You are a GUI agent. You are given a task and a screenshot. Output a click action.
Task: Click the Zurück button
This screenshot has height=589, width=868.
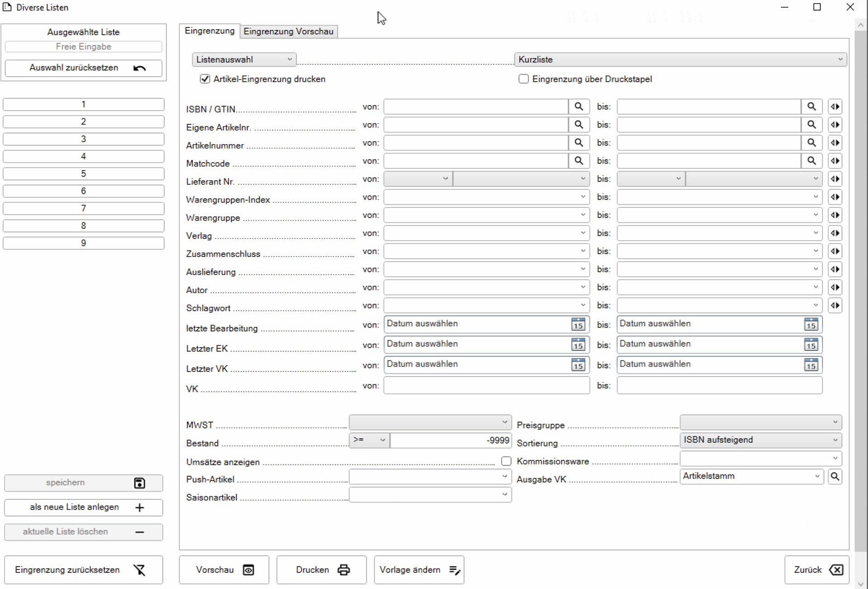(817, 570)
